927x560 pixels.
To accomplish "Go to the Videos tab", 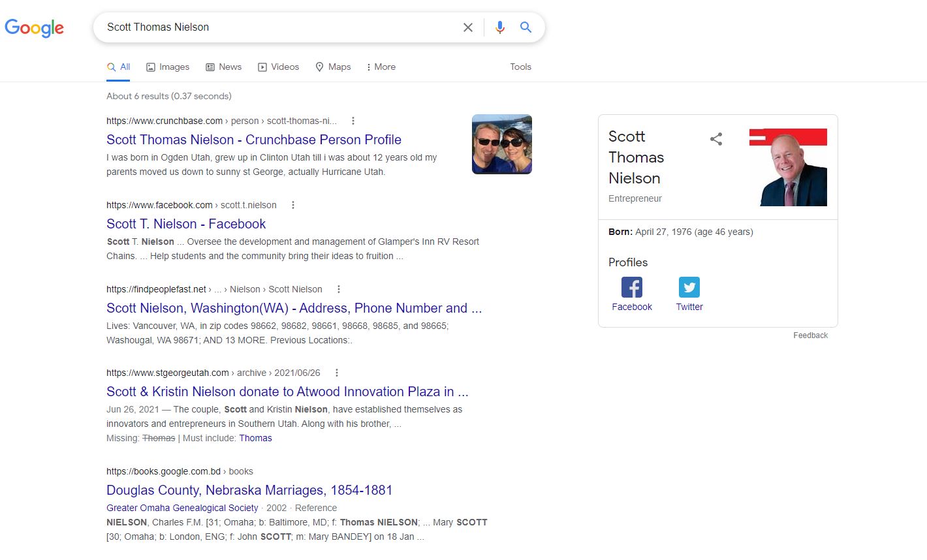I will click(x=278, y=67).
